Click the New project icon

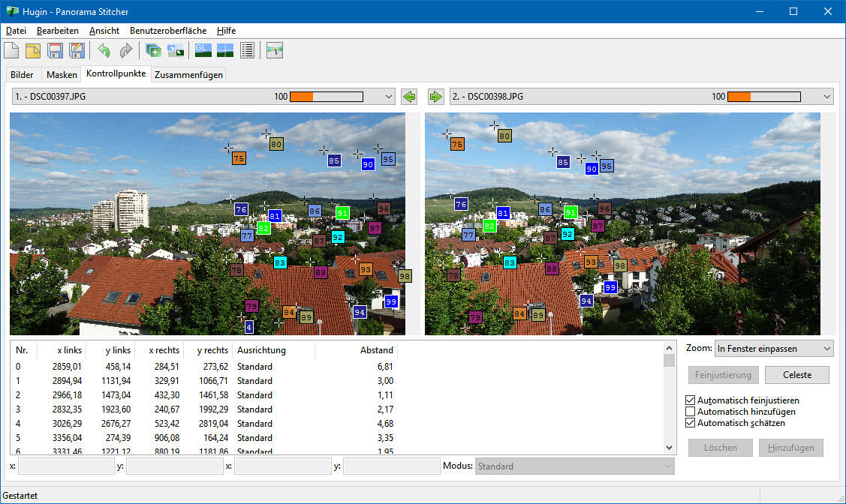click(x=12, y=50)
